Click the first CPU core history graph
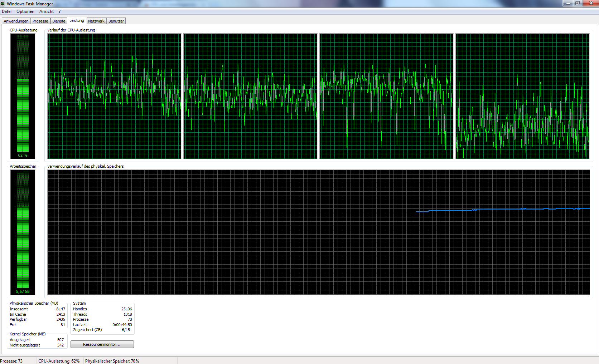Image resolution: width=599 pixels, height=364 pixels. 114,96
